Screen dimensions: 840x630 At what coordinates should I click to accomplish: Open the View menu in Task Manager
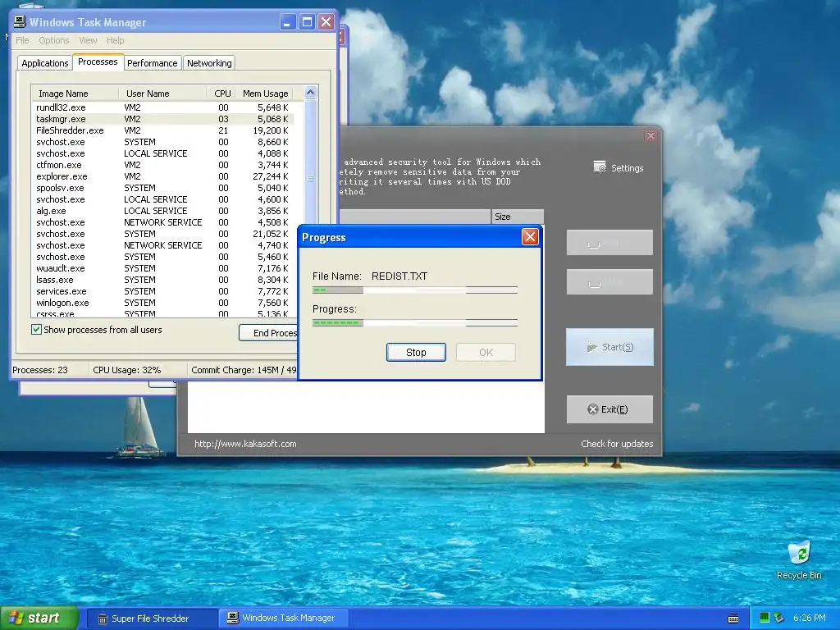click(88, 40)
